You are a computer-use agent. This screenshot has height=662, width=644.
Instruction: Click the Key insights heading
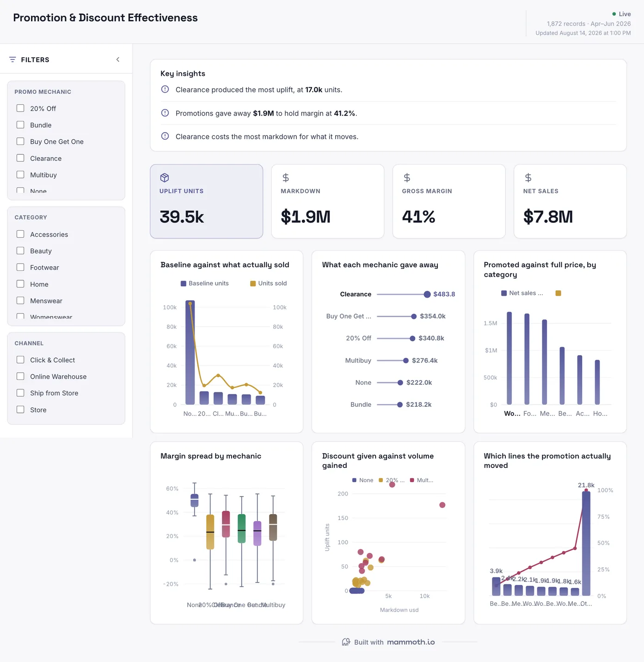click(x=183, y=74)
